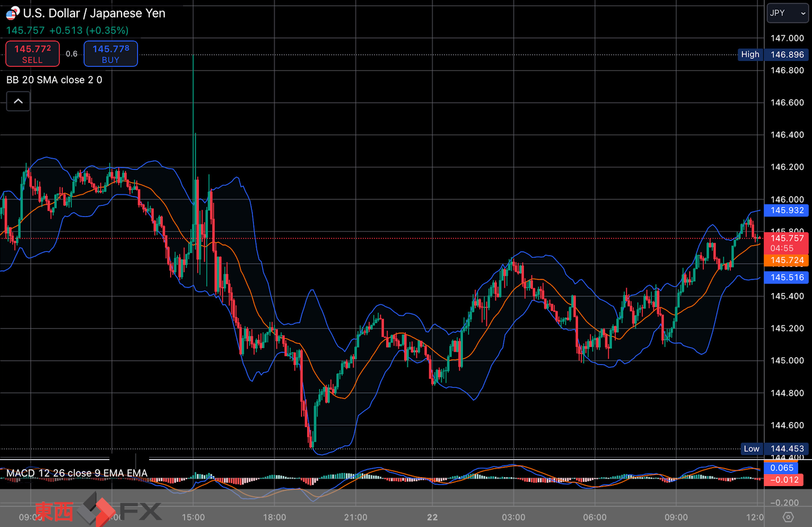
Task: Click the MACD -0.012 red value label
Action: click(x=784, y=480)
